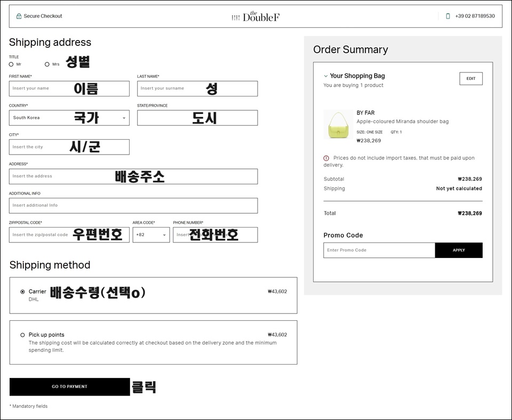
Task: Select the Carrier DHL shipping option
Action: [22, 292]
